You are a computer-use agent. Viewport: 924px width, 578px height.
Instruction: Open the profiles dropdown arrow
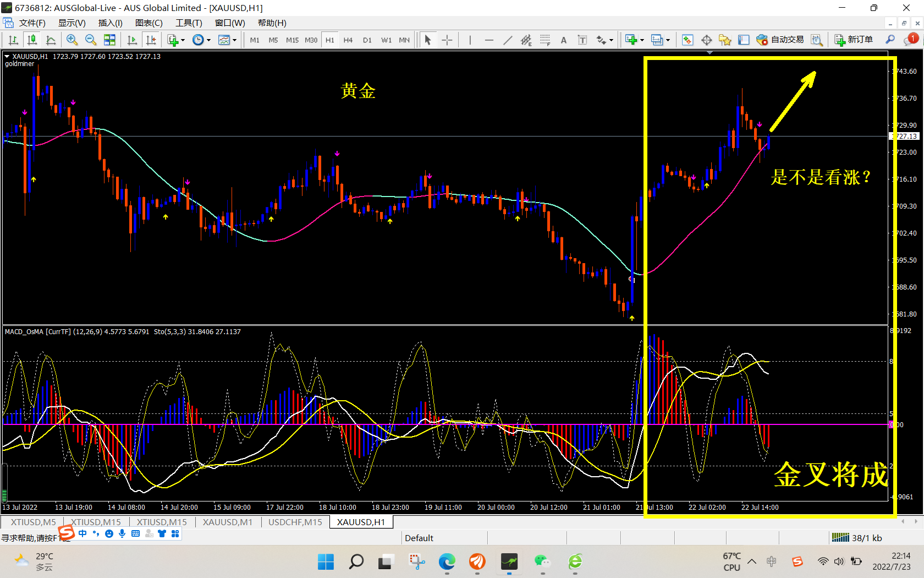(668, 40)
